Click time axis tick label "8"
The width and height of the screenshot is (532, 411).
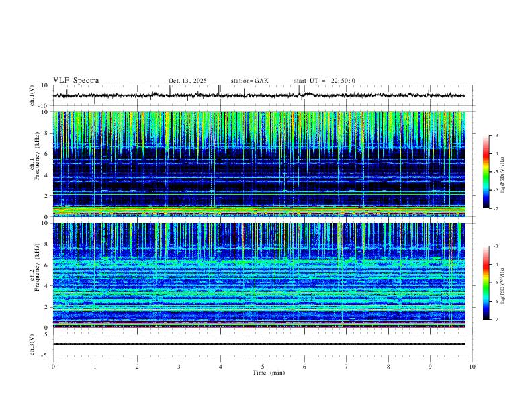(388, 367)
